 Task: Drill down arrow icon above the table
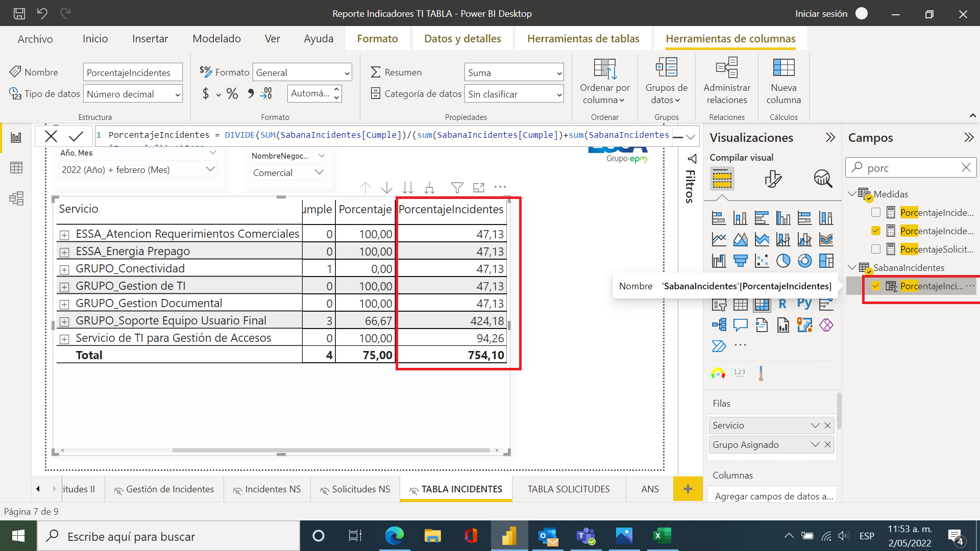[x=387, y=188]
